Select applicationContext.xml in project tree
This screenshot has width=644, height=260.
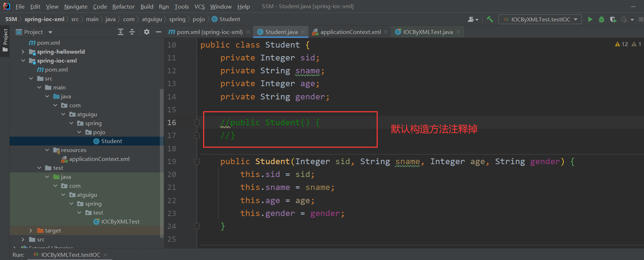[95, 159]
